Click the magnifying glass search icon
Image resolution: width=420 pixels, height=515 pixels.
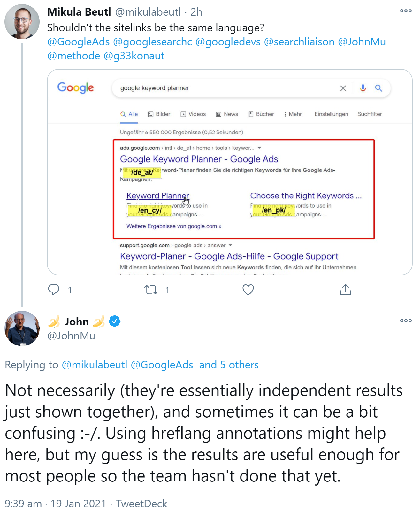click(x=379, y=88)
